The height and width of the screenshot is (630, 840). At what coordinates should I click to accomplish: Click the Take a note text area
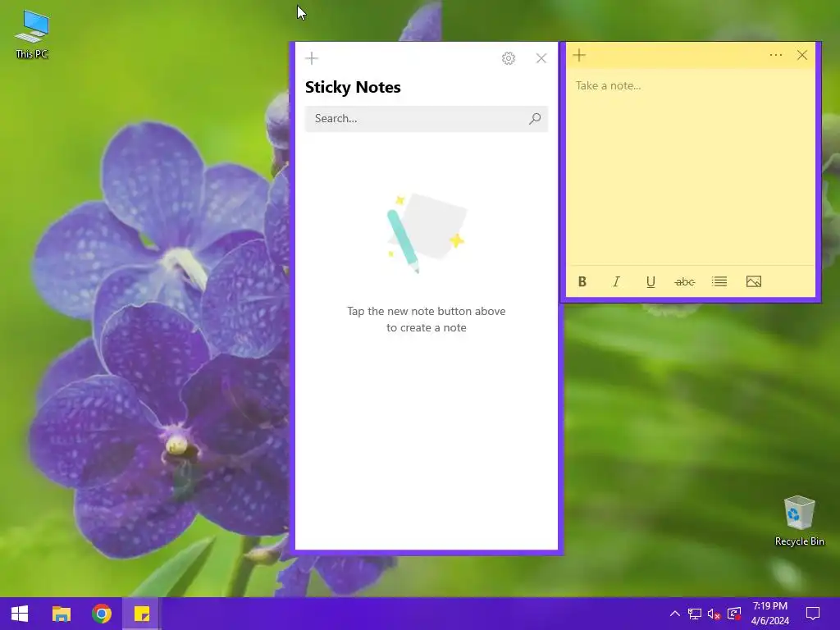pyautogui.click(x=691, y=166)
